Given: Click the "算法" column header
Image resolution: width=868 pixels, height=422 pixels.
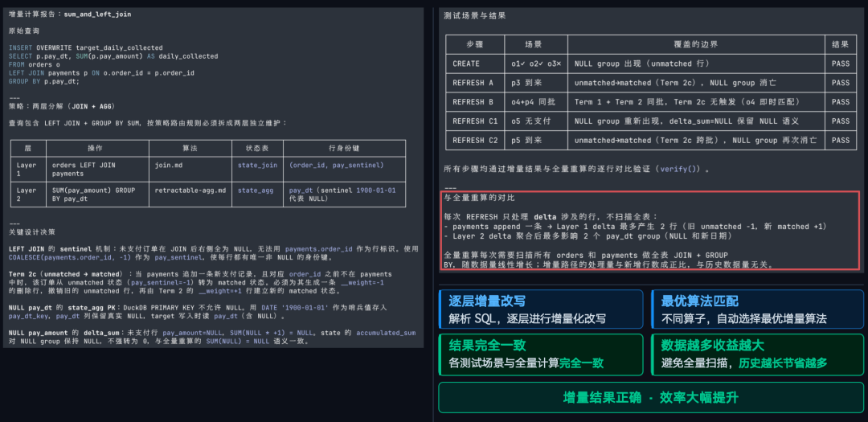Looking at the screenshot, I should pyautogui.click(x=190, y=149).
